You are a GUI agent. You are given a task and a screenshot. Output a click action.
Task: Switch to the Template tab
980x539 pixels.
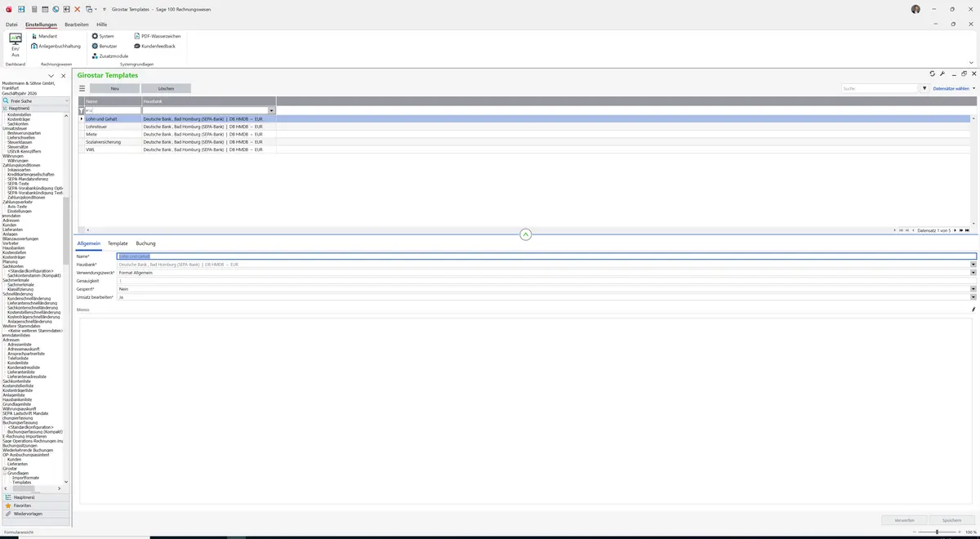118,243
